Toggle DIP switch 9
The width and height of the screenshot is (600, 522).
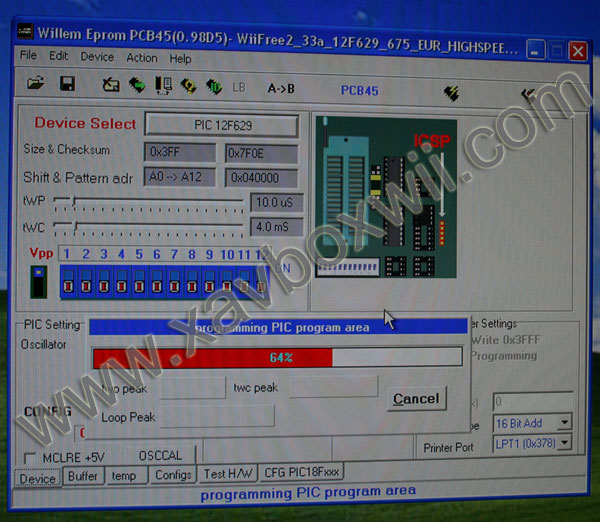click(209, 282)
